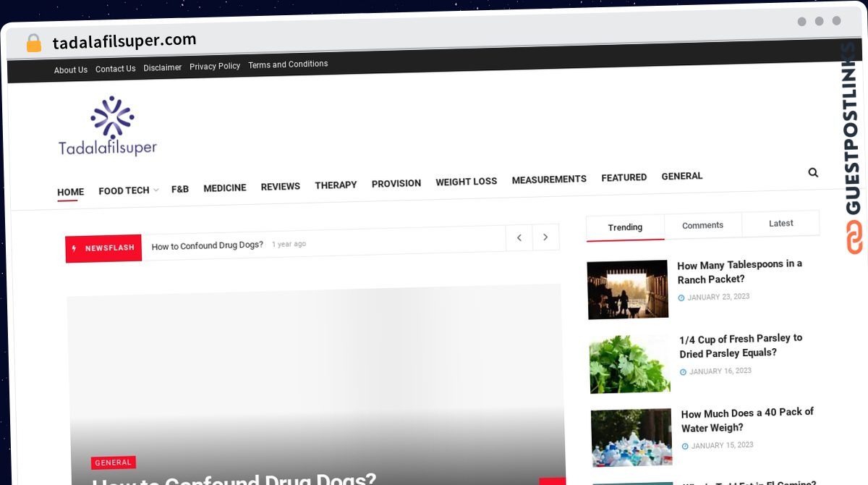Open the Reviews category
868x485 pixels.
[281, 186]
